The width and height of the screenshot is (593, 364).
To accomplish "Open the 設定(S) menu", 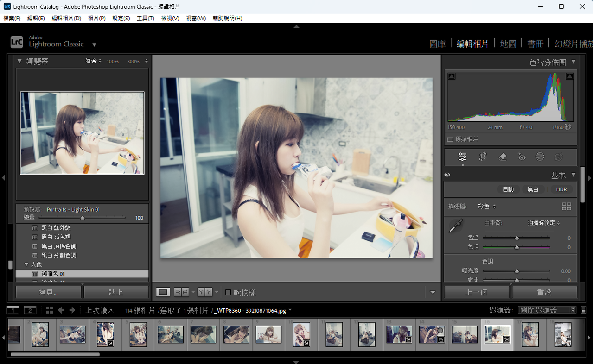I will click(121, 19).
